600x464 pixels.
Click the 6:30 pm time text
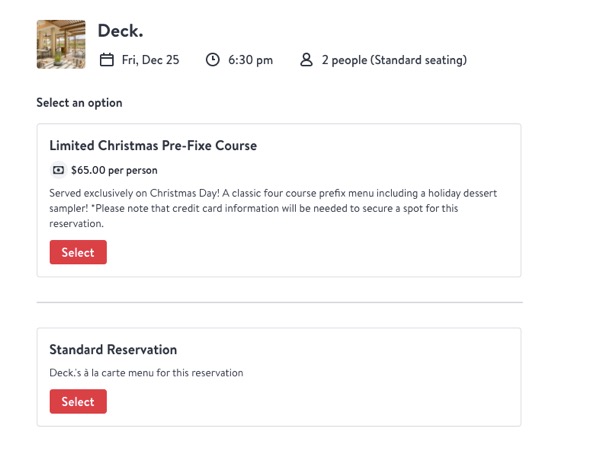(x=250, y=60)
